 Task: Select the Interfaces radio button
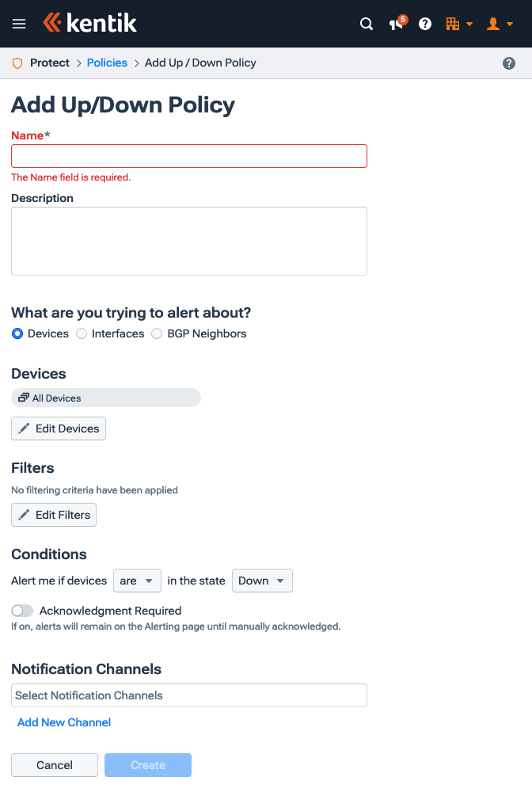(x=81, y=333)
